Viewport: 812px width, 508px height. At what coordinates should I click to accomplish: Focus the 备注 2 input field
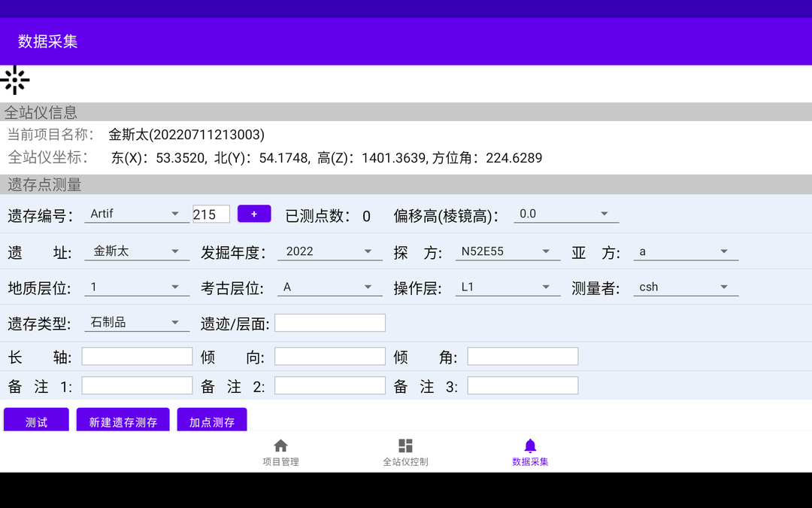click(330, 385)
